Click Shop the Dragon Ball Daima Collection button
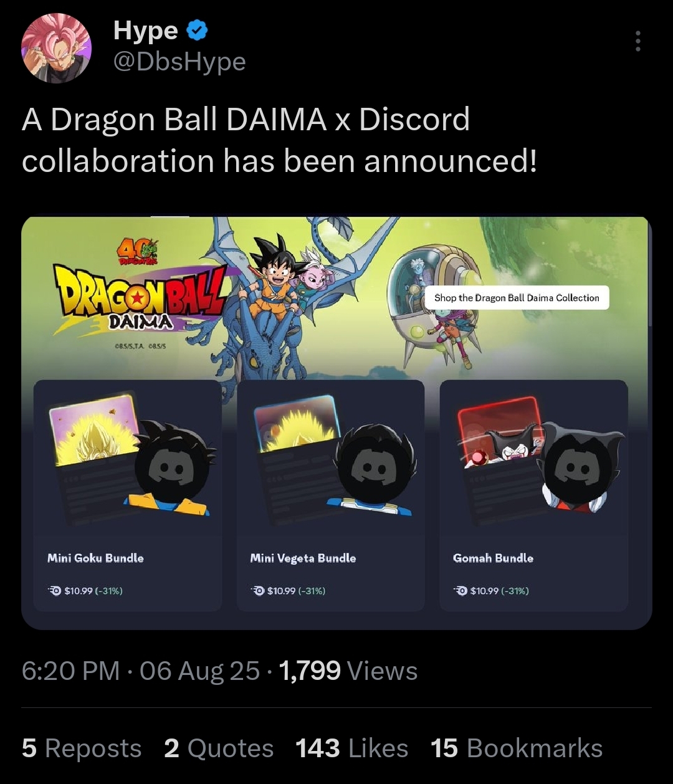 pyautogui.click(x=517, y=298)
